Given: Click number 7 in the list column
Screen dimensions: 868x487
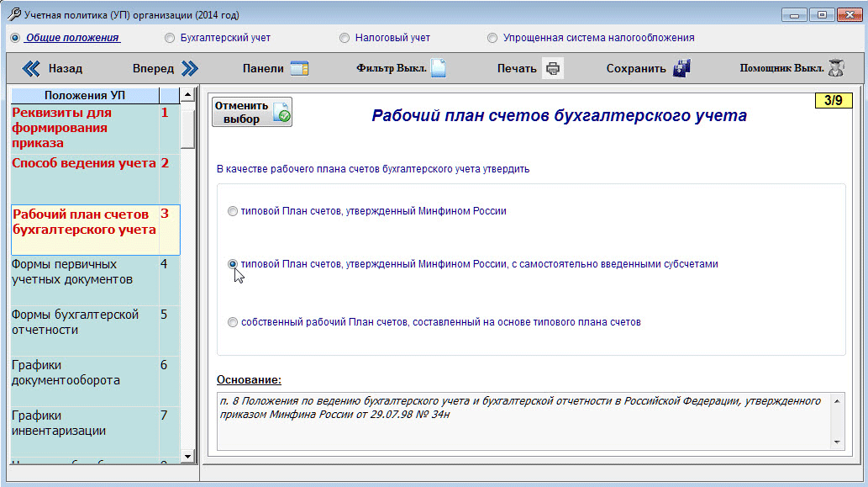Looking at the screenshot, I should 164,416.
